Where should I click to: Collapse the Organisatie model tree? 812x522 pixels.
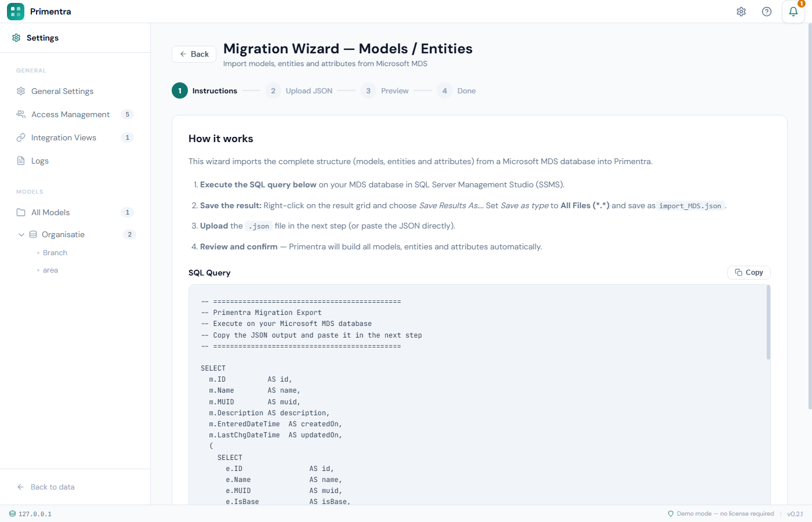coord(21,234)
